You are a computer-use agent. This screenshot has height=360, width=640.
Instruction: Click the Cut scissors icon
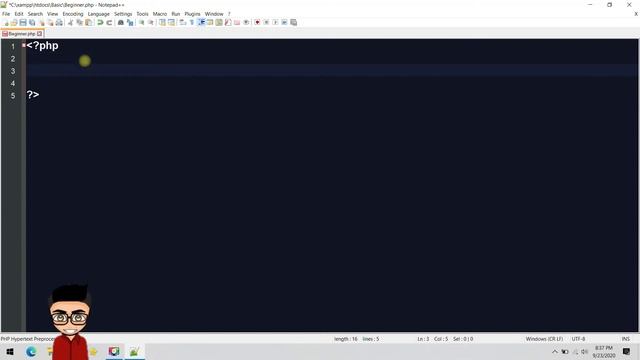click(70, 22)
